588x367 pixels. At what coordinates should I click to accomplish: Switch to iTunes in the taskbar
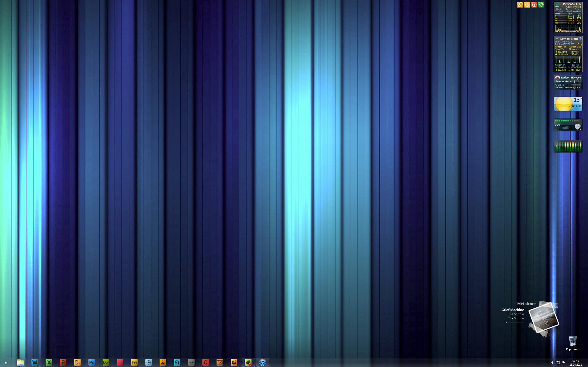262,362
